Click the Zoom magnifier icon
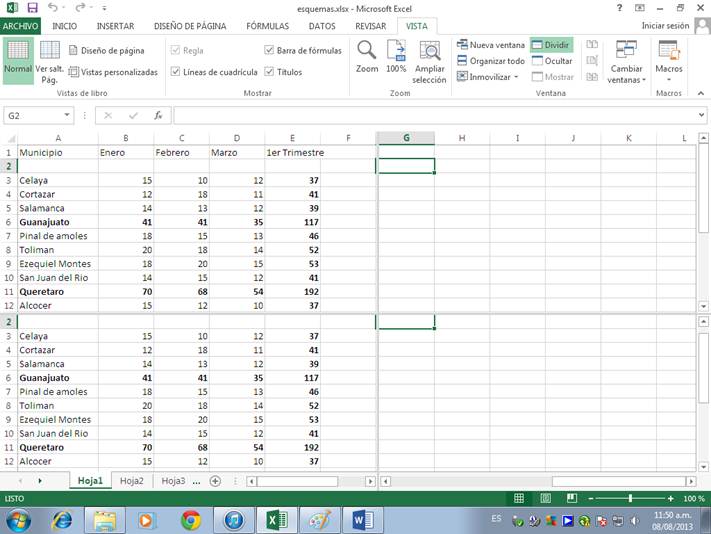The image size is (711, 534). (367, 53)
